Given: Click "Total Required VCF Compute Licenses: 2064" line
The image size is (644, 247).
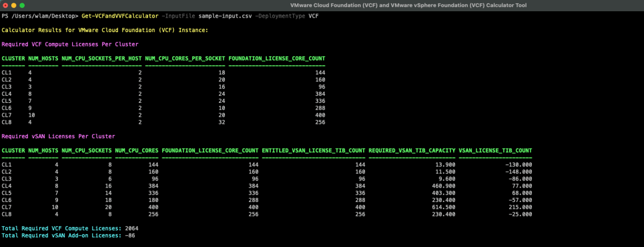Looking at the screenshot, I should [x=70, y=228].
